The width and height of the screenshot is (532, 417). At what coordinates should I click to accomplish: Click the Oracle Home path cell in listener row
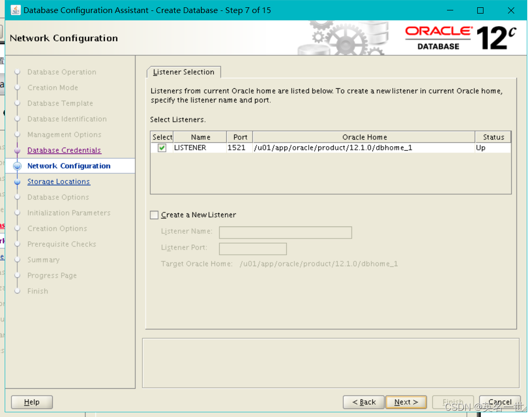point(364,148)
